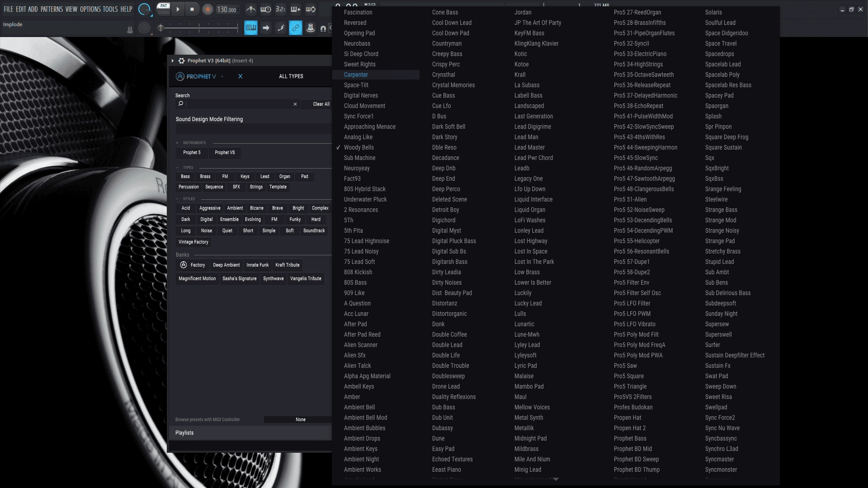Click the Implode text in the hint panel

click(13, 24)
